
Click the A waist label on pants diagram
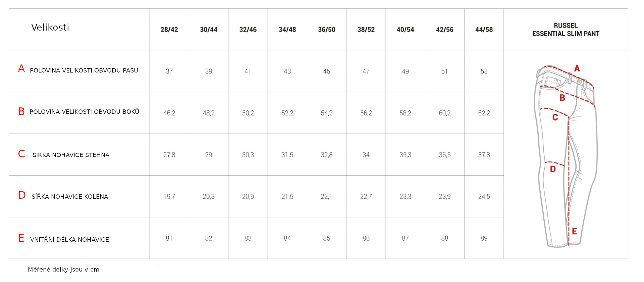pos(577,68)
